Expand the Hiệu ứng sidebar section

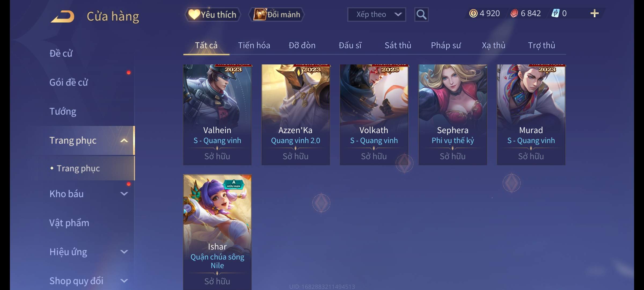point(124,252)
